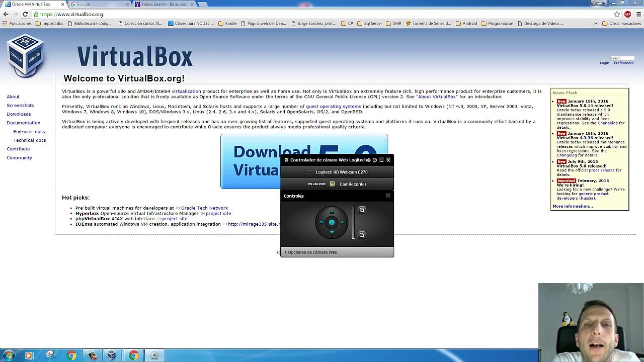Pan webcam right with the right arrow

pyautogui.click(x=342, y=222)
